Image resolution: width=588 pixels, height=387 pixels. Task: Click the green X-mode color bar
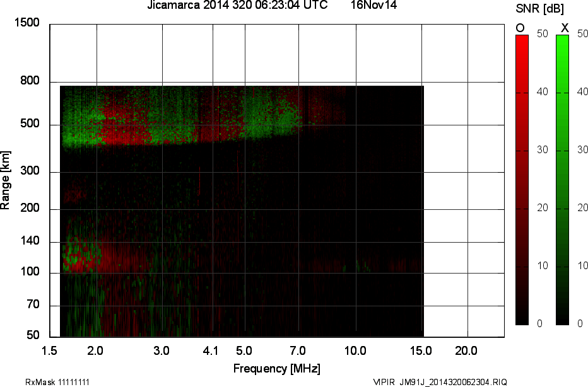(562, 180)
